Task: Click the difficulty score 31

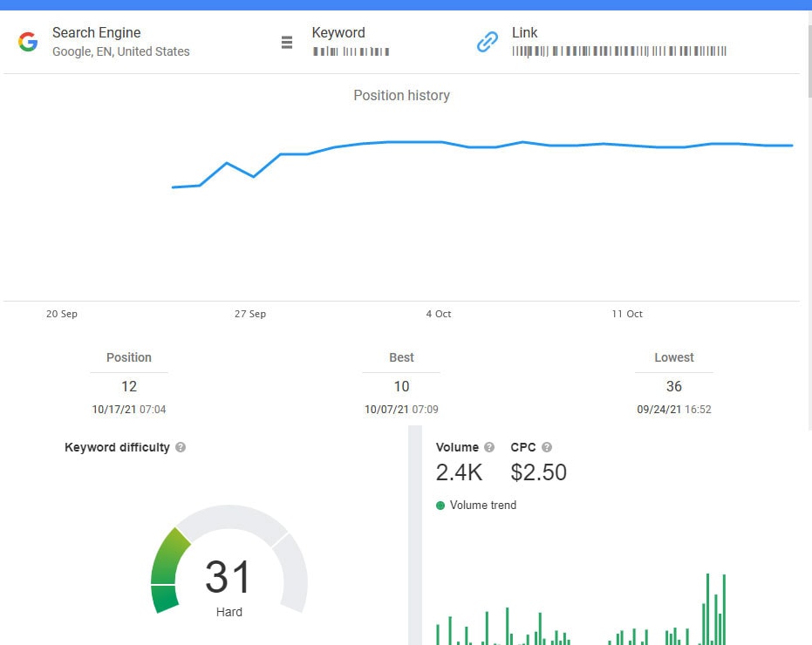Action: (229, 577)
